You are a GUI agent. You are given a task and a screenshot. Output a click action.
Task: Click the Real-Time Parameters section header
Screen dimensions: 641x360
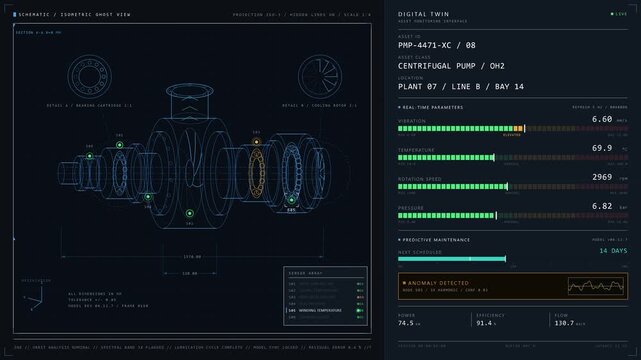(431, 107)
